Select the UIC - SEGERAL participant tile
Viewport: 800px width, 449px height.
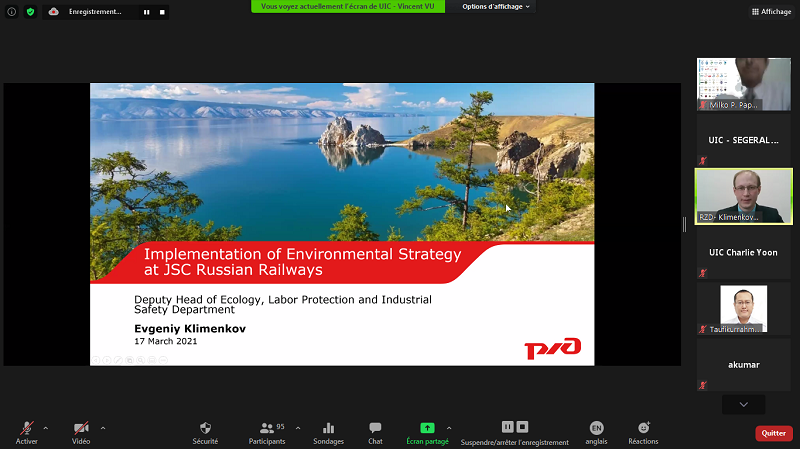tap(744, 140)
